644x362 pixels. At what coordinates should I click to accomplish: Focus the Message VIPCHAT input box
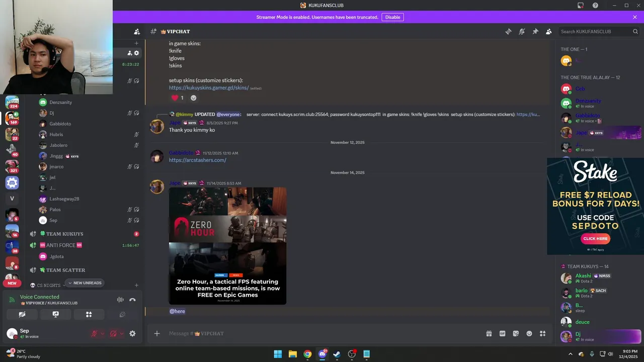point(322,333)
